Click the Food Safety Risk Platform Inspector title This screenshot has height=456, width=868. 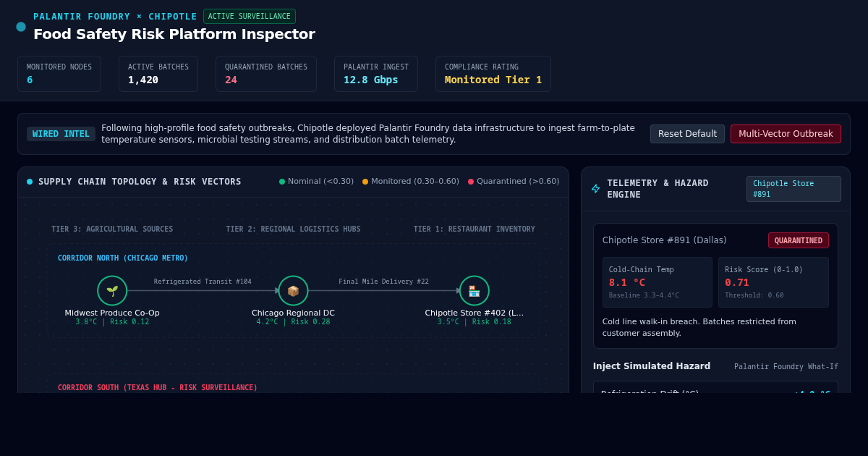coord(174,34)
